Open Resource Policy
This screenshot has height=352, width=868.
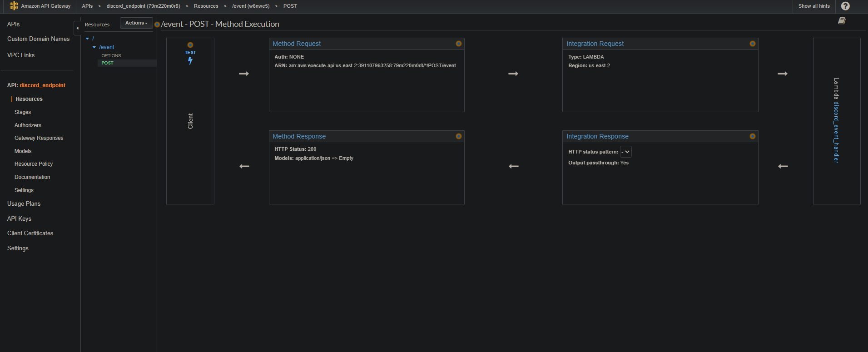34,164
